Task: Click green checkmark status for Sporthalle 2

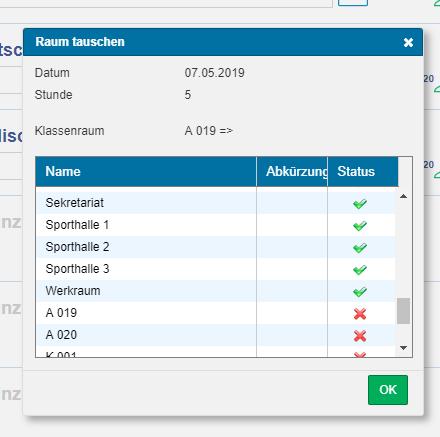Action: tap(360, 247)
